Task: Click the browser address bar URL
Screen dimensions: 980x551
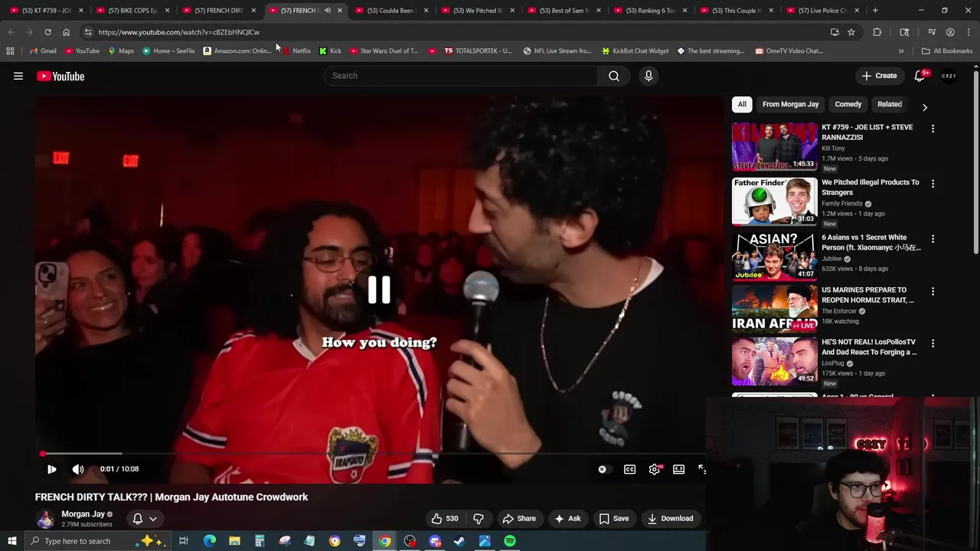Action: click(178, 32)
